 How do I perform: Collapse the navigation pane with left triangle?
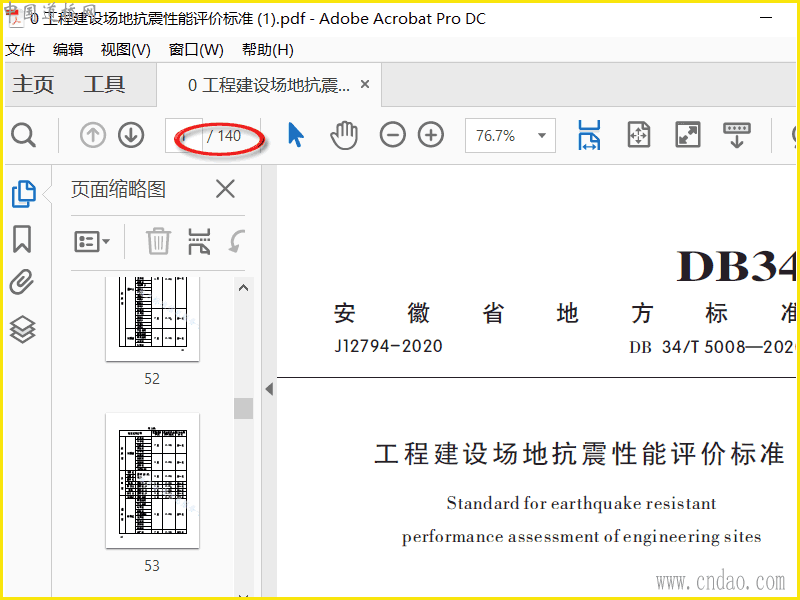(269, 389)
